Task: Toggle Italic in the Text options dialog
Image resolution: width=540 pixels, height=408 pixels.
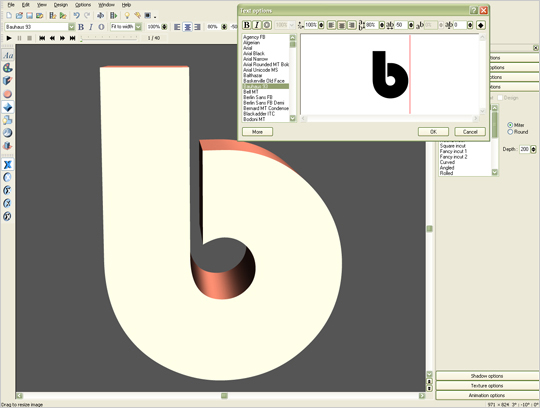Action: 257,25
